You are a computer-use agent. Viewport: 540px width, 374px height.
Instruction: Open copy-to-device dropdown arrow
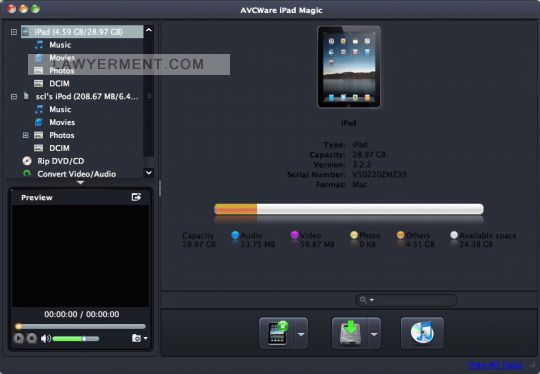point(301,334)
